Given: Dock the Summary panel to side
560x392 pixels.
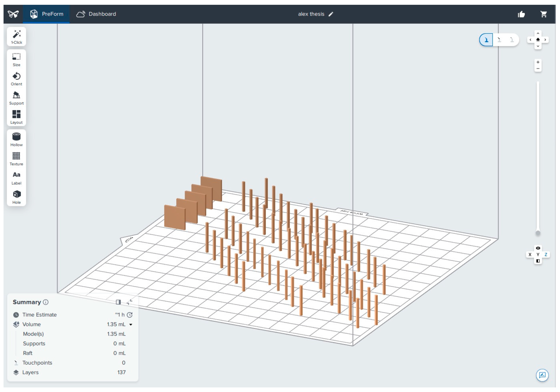Looking at the screenshot, I should coord(118,302).
